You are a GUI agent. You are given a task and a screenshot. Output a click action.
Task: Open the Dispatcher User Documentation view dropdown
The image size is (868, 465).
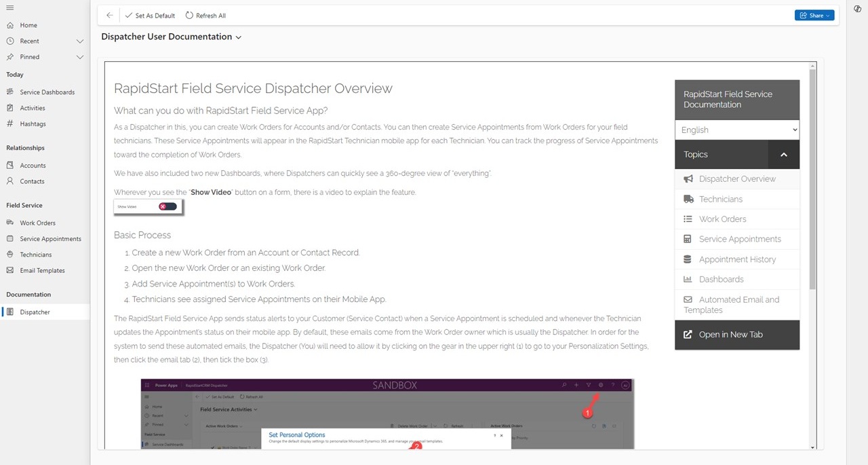(x=172, y=37)
